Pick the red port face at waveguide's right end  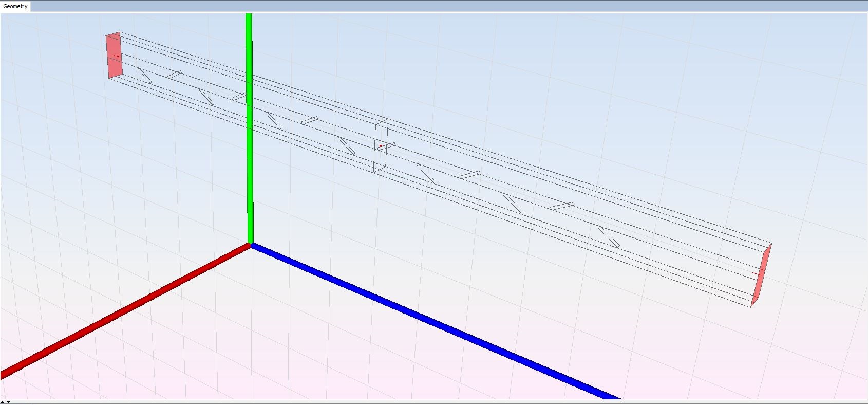(x=760, y=275)
